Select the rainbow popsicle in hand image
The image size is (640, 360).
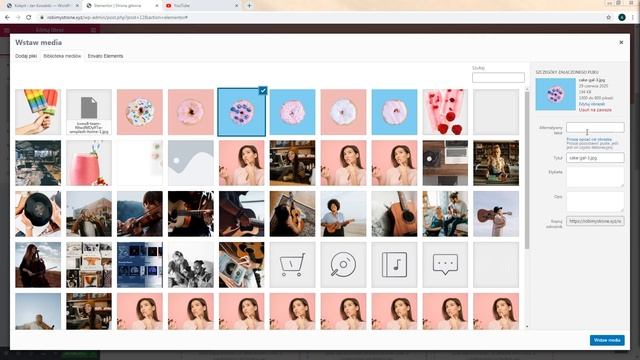tap(38, 112)
